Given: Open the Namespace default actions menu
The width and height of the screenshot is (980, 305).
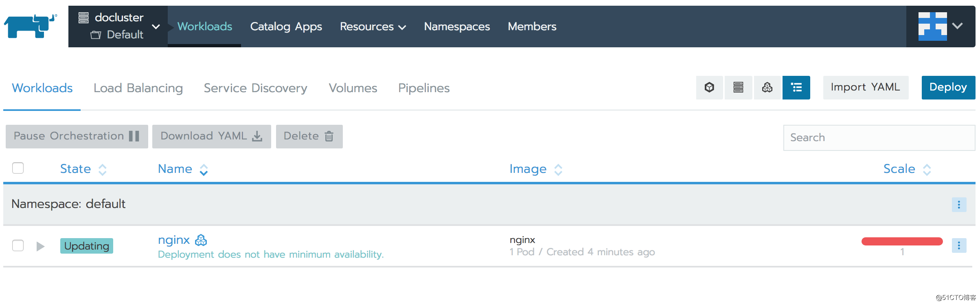Looking at the screenshot, I should tap(959, 204).
